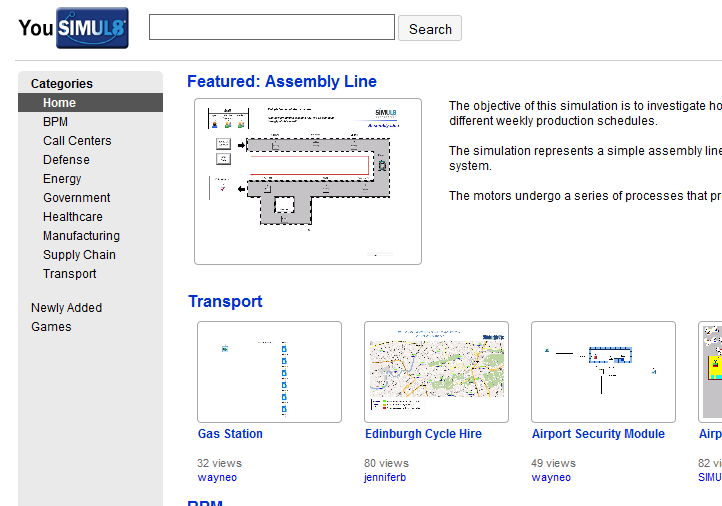
Task: Click the YouSIMUL8 logo
Action: point(73,28)
